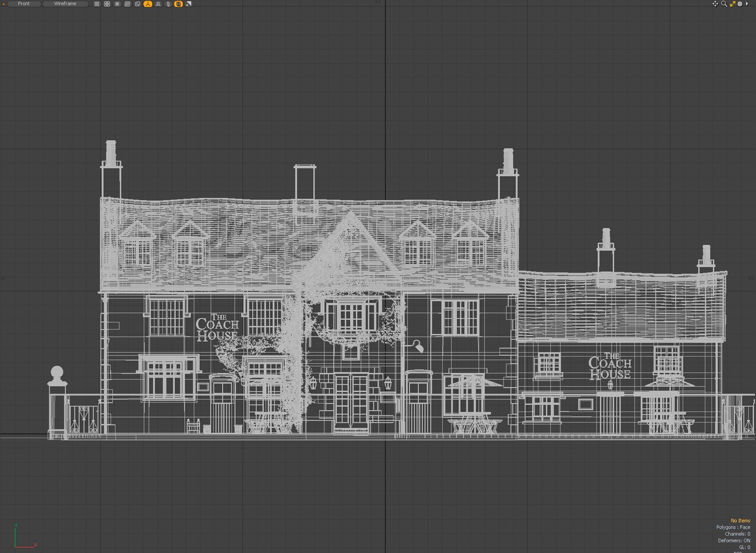The width and height of the screenshot is (756, 553).
Task: Click the 'No Items' status text
Action: (740, 521)
